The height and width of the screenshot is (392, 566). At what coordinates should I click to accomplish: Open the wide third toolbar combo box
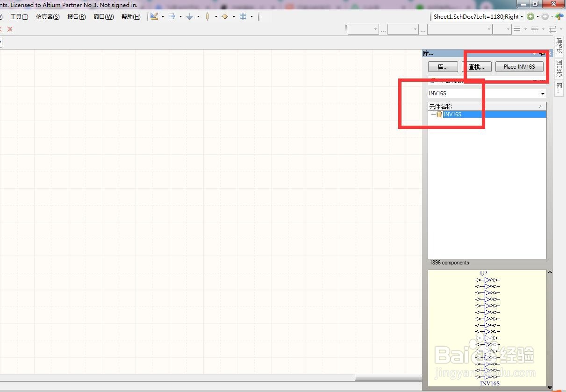(460, 29)
